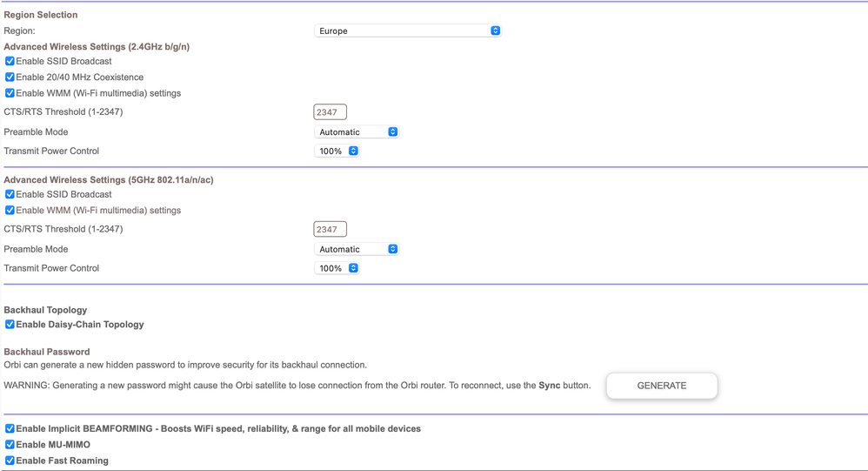The image size is (868, 471).
Task: Toggle 5GHz Enable WMM settings checkbox
Action: pyautogui.click(x=10, y=211)
